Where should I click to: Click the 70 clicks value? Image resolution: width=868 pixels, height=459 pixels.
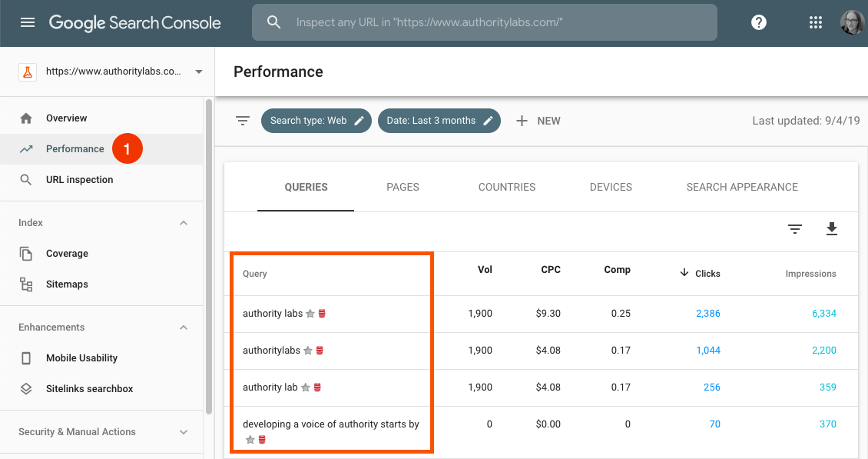714,424
